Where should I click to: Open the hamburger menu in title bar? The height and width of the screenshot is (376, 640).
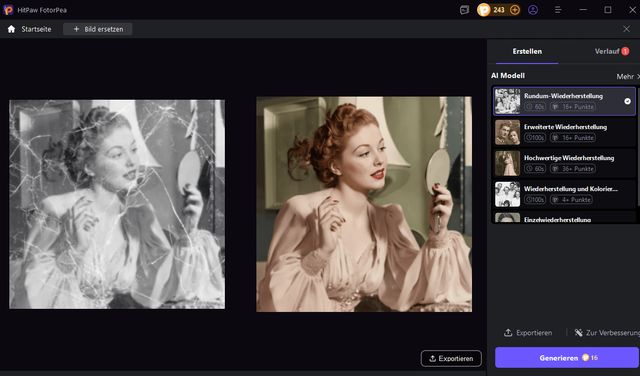point(558,10)
